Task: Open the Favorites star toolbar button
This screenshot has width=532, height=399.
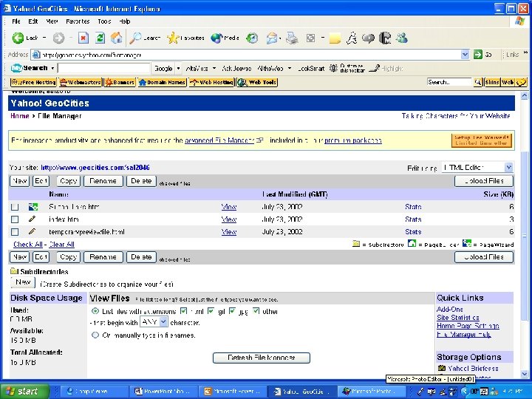Action: tap(185, 38)
